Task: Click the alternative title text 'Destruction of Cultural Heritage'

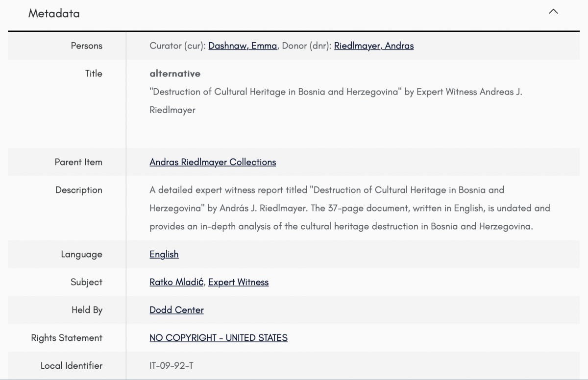Action: click(336, 101)
